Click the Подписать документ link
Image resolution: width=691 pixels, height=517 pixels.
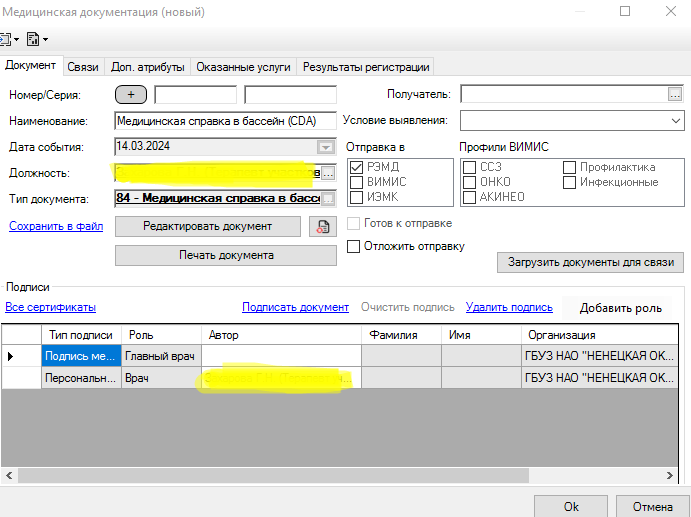[x=295, y=307]
